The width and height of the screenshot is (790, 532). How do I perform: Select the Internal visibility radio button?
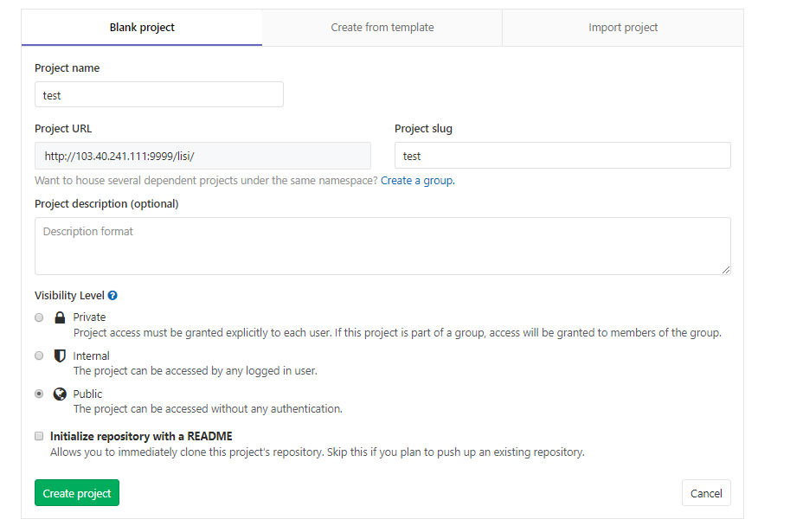[39, 356]
